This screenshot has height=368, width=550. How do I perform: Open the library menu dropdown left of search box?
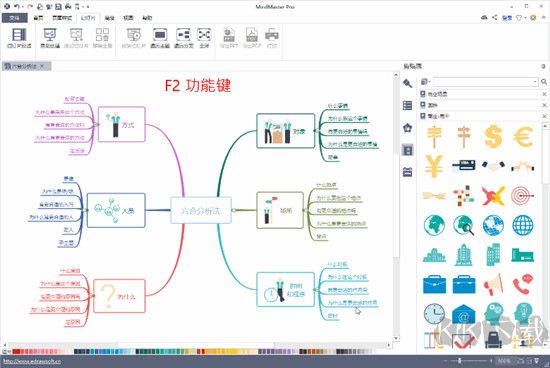pos(425,82)
